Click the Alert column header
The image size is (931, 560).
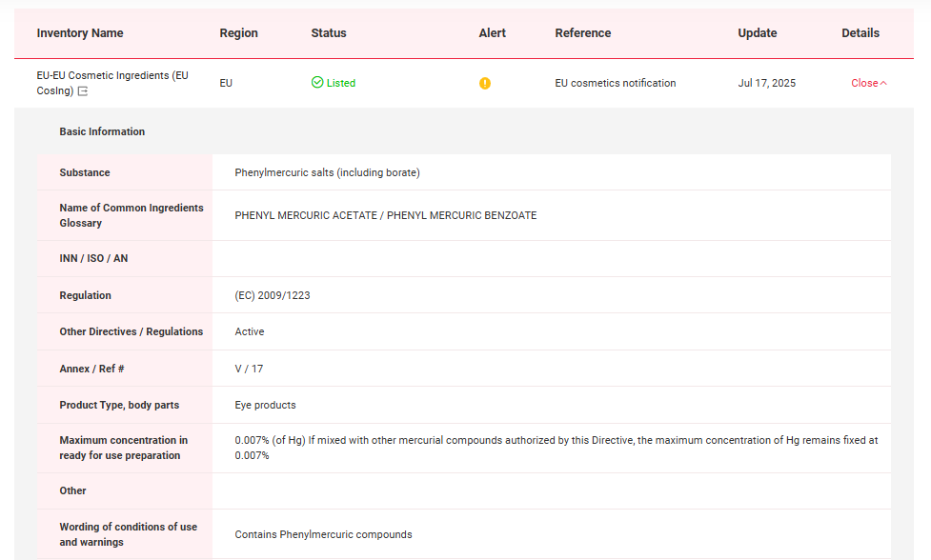point(492,33)
